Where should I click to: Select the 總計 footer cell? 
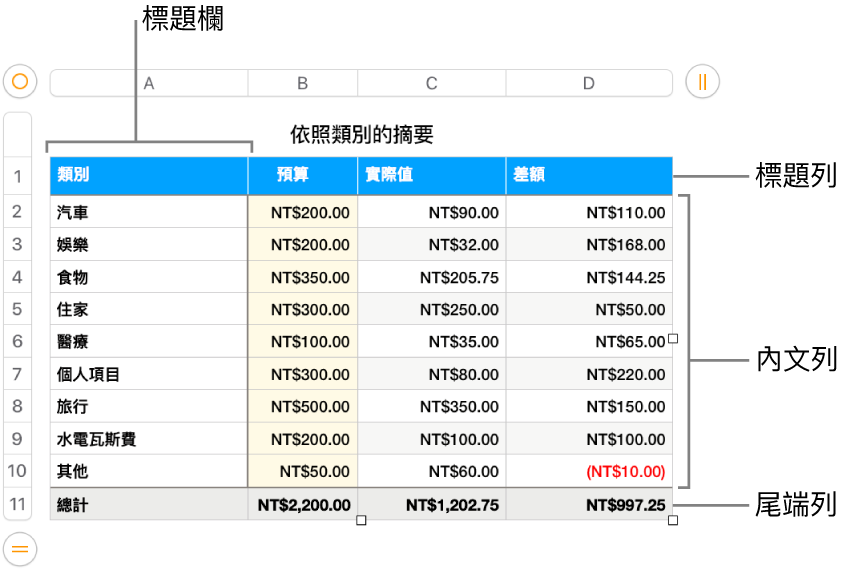148,505
